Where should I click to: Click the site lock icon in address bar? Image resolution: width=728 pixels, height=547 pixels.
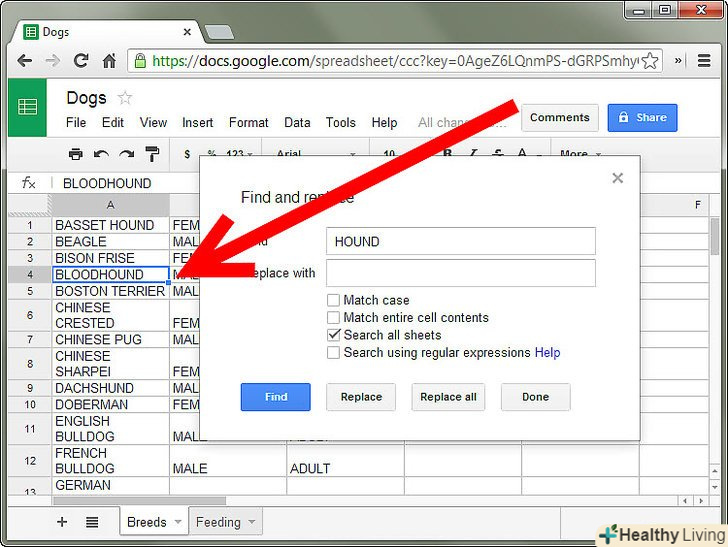pos(140,60)
